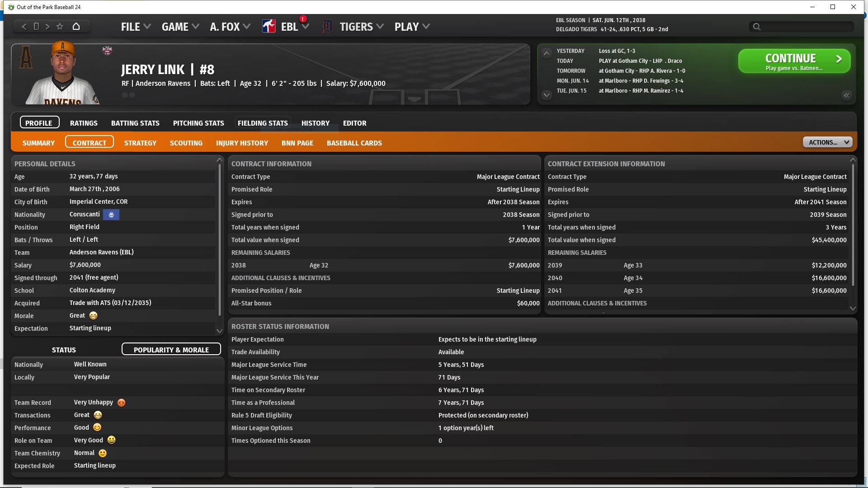Open the Actions dropdown
Viewport: 868px width, 488px height.
click(x=827, y=142)
